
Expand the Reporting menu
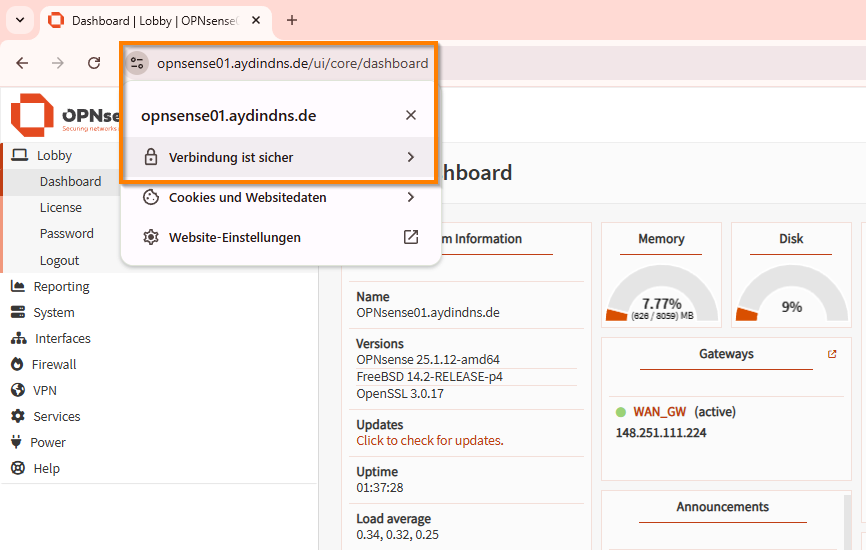pos(61,287)
